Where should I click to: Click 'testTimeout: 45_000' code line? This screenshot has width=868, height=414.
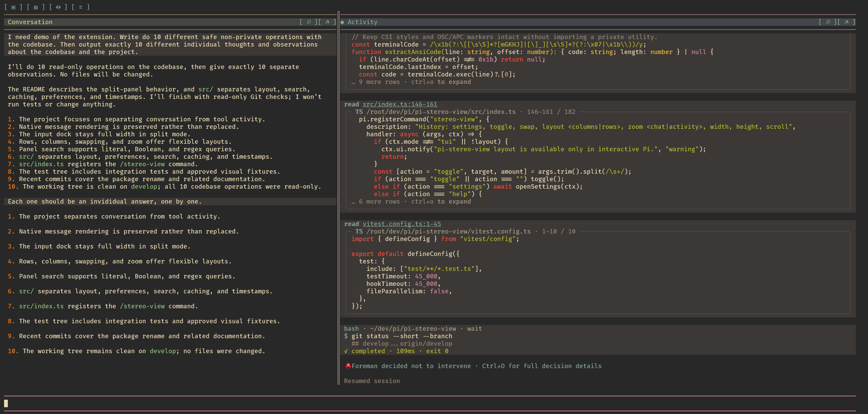[403, 276]
